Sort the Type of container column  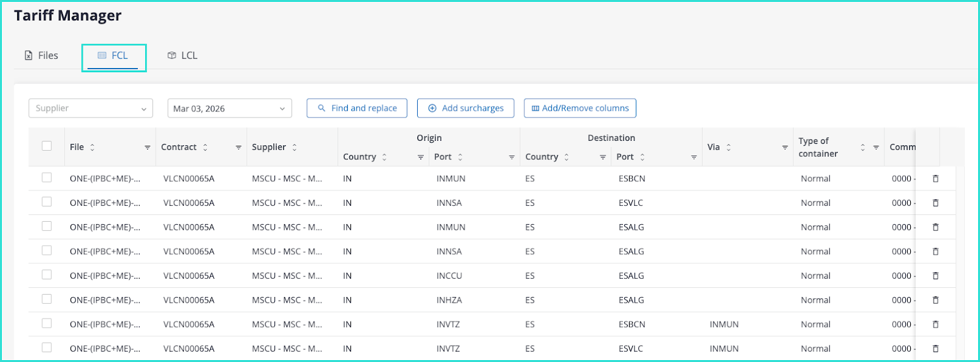point(862,148)
